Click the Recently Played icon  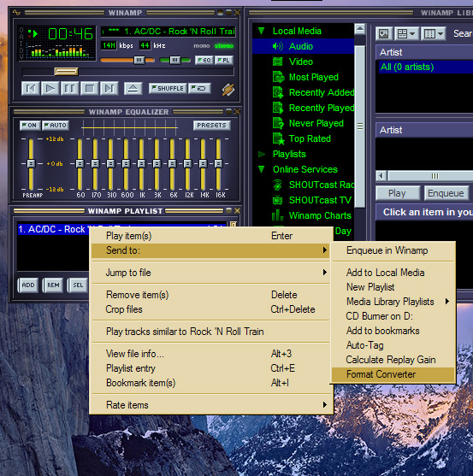click(x=278, y=108)
